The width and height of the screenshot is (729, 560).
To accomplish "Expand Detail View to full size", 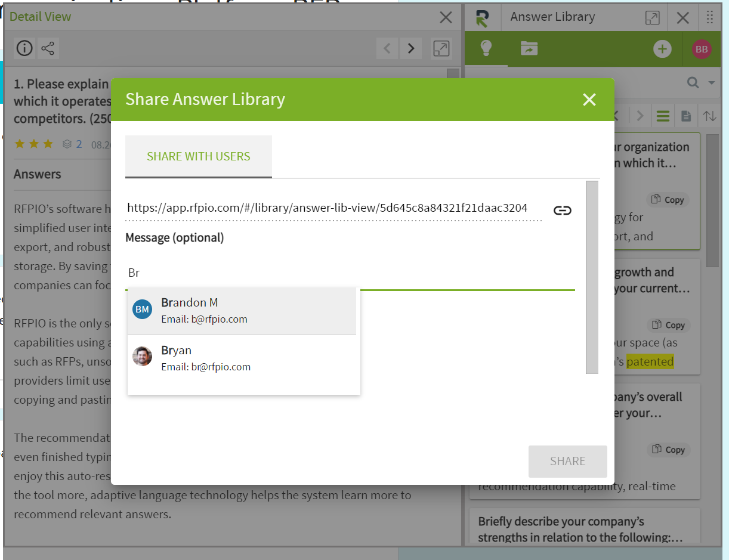I will click(x=441, y=48).
